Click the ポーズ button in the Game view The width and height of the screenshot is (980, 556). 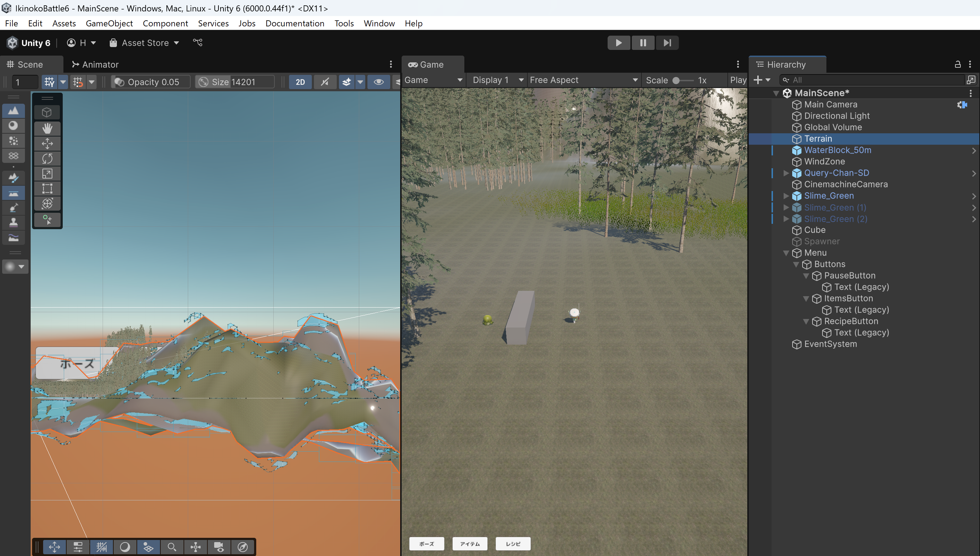(427, 544)
